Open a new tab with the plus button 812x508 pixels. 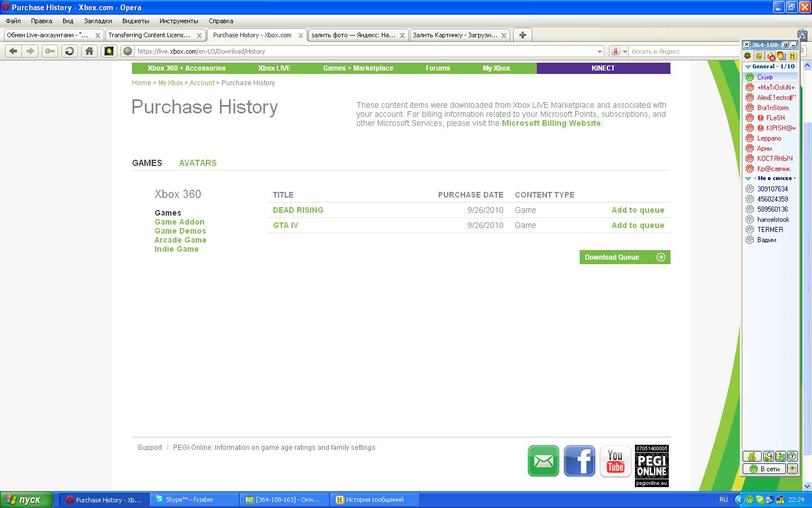click(x=523, y=35)
